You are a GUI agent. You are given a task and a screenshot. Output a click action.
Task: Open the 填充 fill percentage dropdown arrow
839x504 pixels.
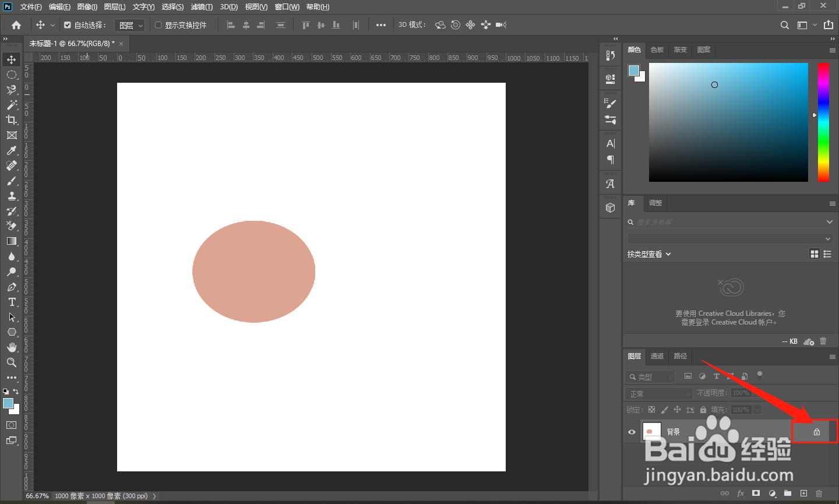coord(757,410)
